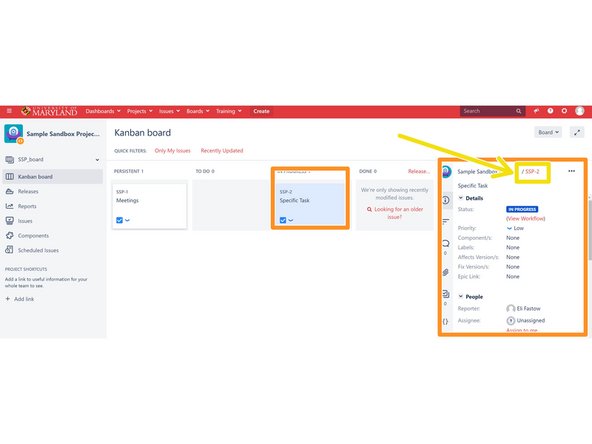This screenshot has width=592, height=444.
Task: Click the task type icon on SSP-1 card
Action: pos(119,220)
